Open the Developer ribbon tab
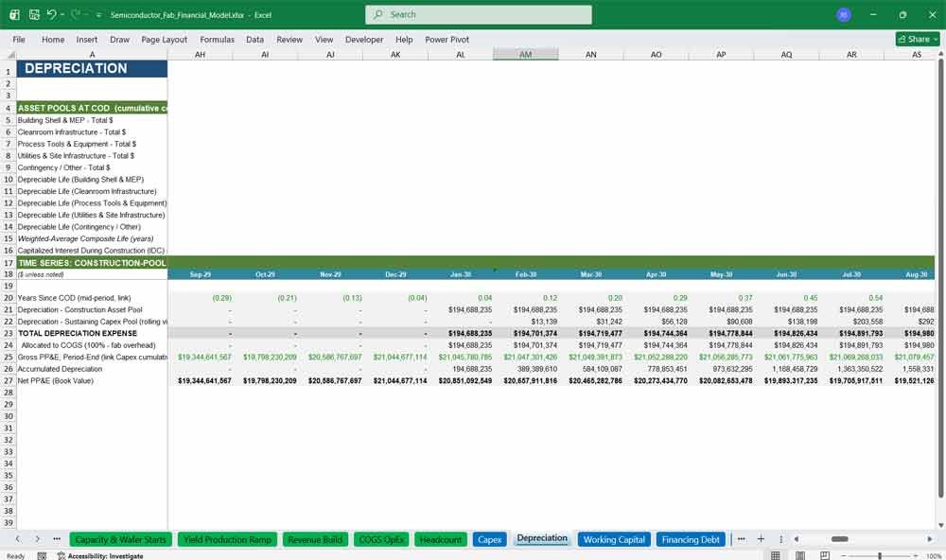The width and height of the screenshot is (946, 560). 364,39
